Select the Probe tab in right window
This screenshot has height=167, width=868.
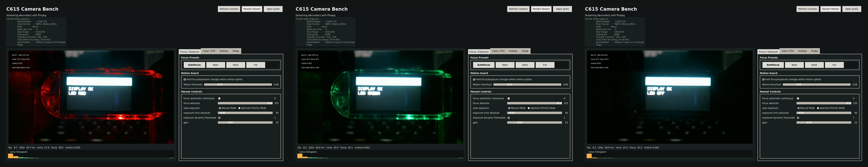point(815,51)
